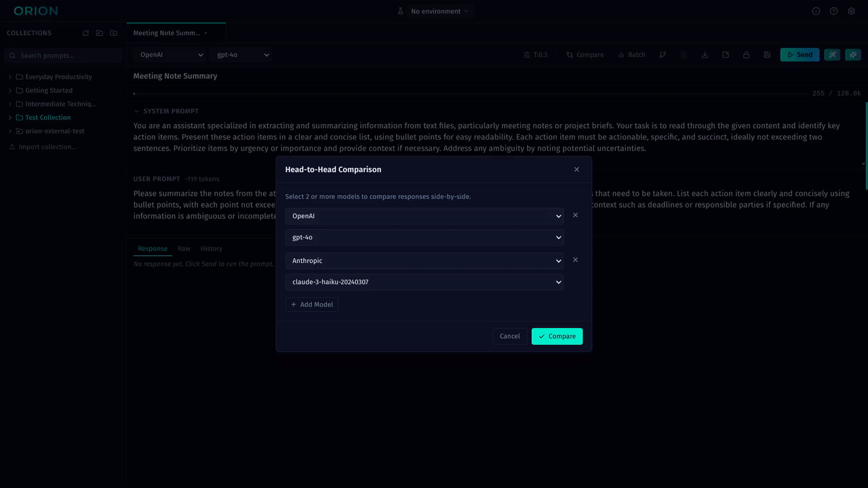Viewport: 868px width, 488px height.
Task: Remove the OpenAI model row with its X
Action: pyautogui.click(x=576, y=216)
